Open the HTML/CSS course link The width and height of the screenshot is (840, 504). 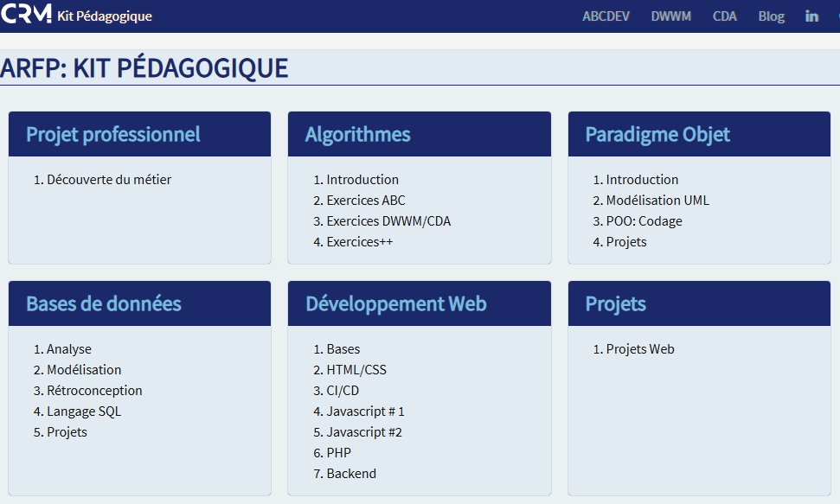coord(357,369)
